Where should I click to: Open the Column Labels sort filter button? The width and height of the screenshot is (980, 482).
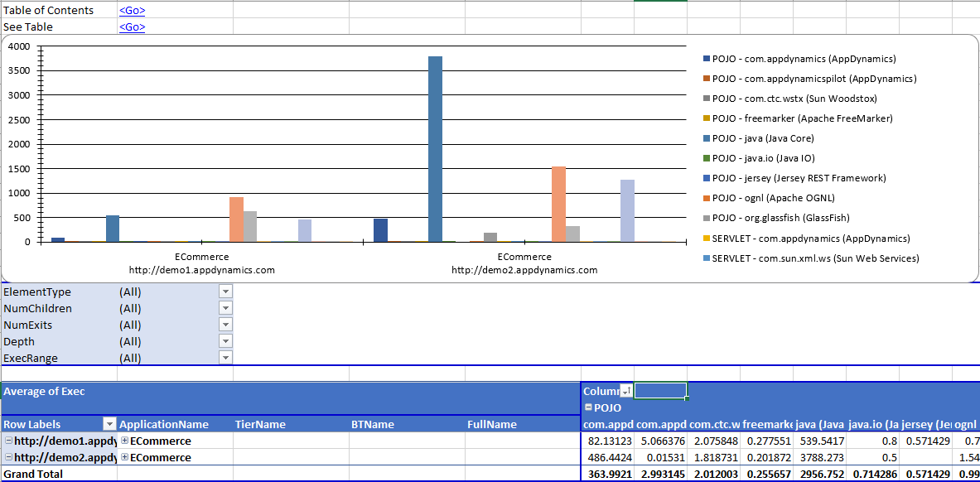[x=626, y=391]
